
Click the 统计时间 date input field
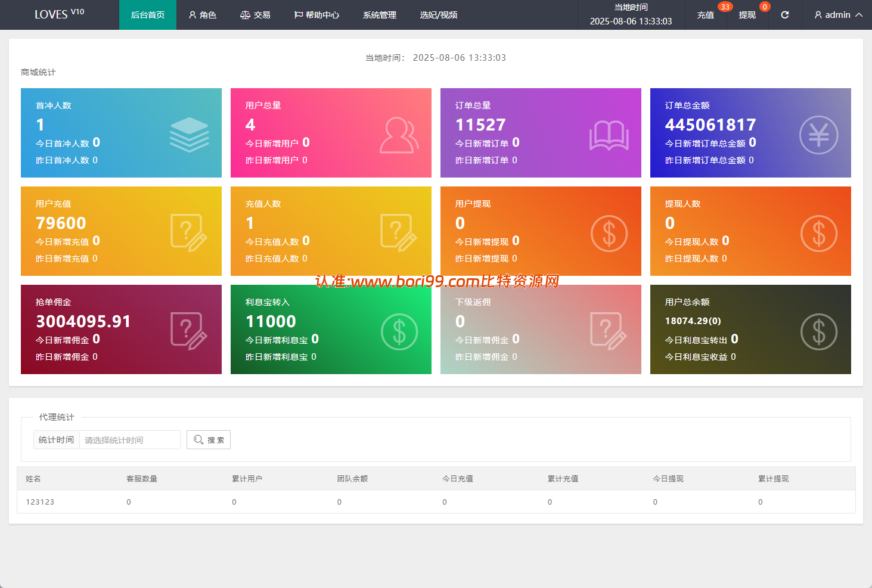tap(130, 440)
